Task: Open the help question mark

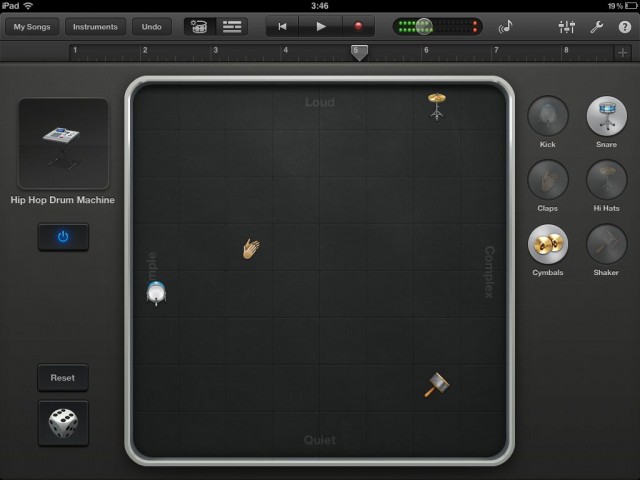Action: pos(623,26)
